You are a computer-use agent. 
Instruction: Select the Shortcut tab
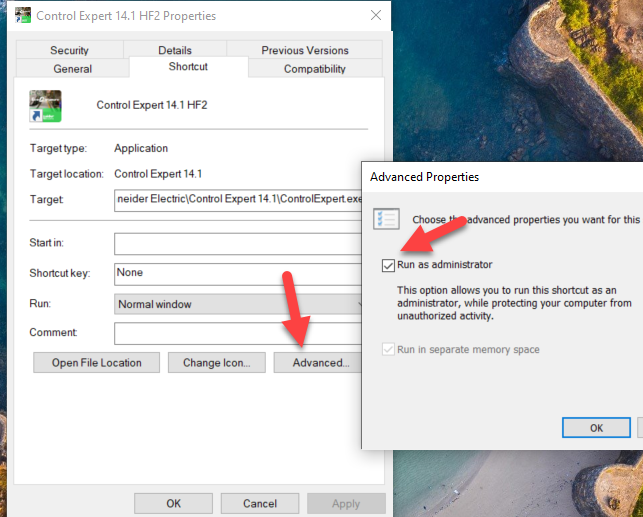[188, 66]
